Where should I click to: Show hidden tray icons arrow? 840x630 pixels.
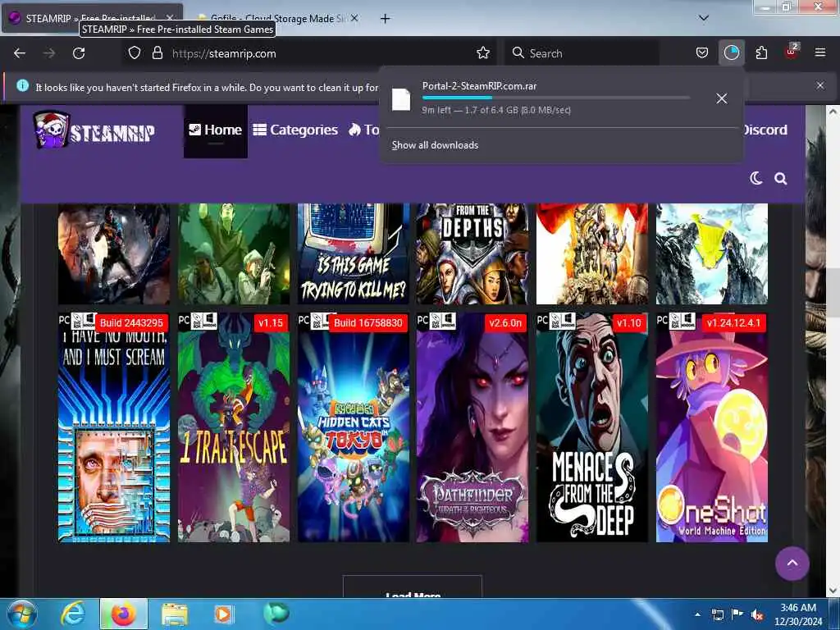point(697,614)
